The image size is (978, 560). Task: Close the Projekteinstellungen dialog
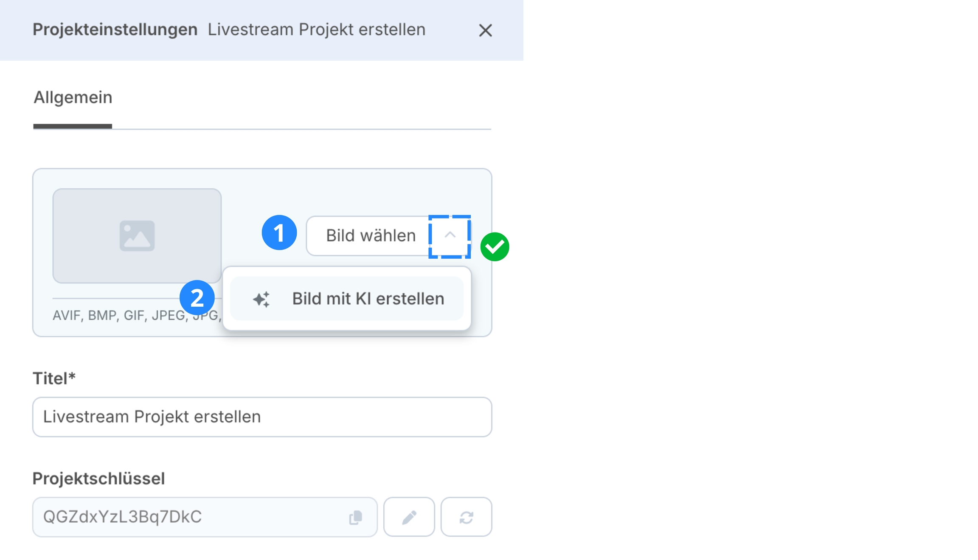point(485,31)
